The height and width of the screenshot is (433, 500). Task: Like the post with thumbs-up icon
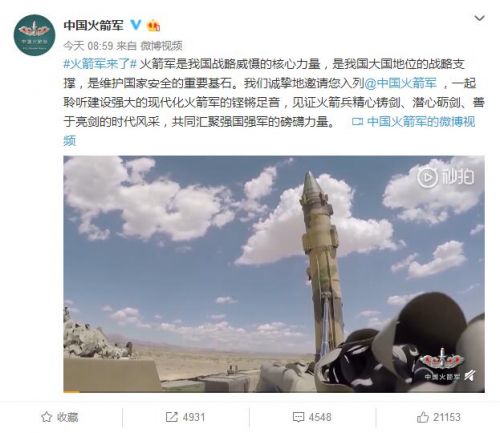(423, 417)
